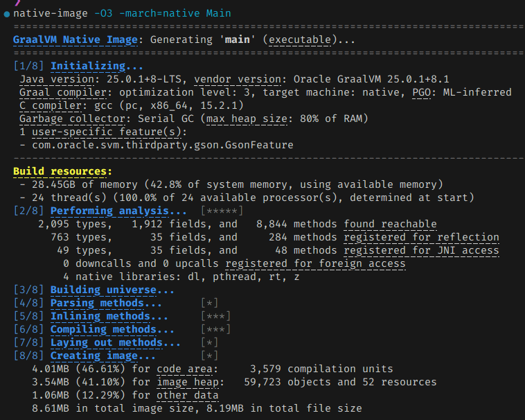The image size is (525, 420).
Task: Click the 'Building universe...' stage link
Action: coord(112,290)
